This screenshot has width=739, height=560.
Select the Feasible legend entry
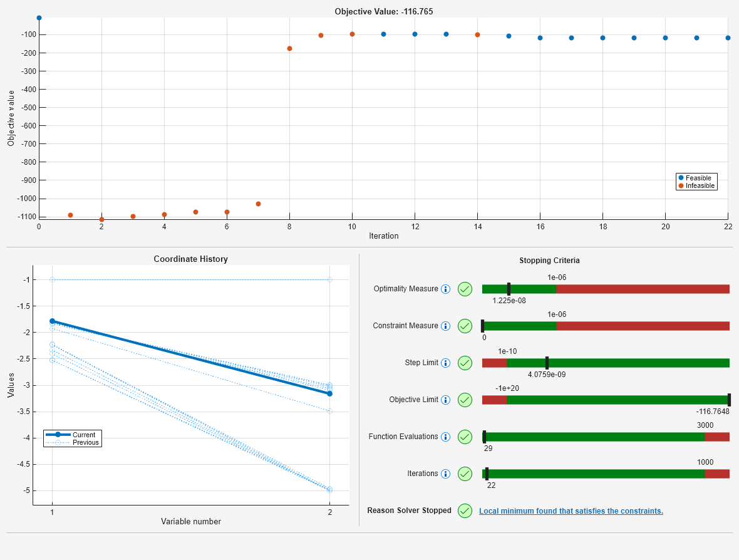click(697, 178)
